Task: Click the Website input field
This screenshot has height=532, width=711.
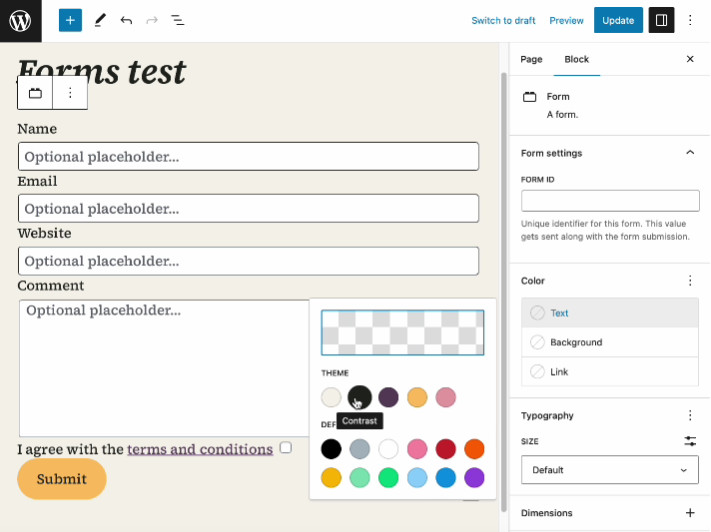Action: [248, 261]
